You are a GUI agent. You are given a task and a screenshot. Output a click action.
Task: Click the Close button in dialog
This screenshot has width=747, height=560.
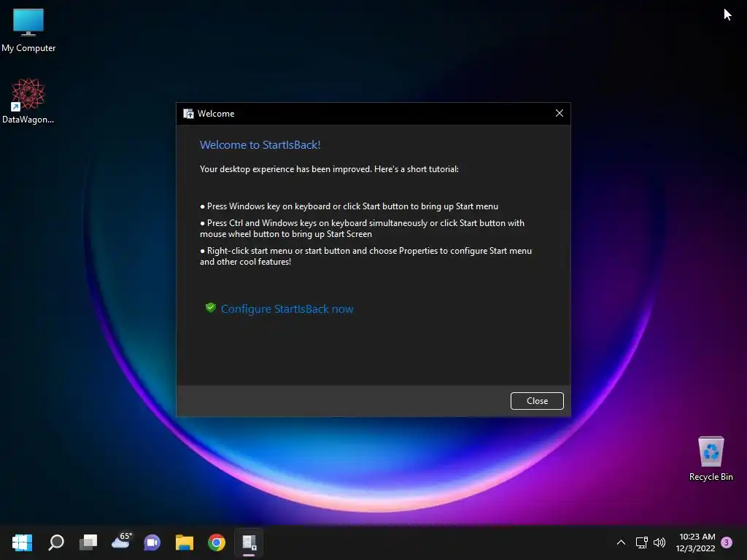(537, 401)
